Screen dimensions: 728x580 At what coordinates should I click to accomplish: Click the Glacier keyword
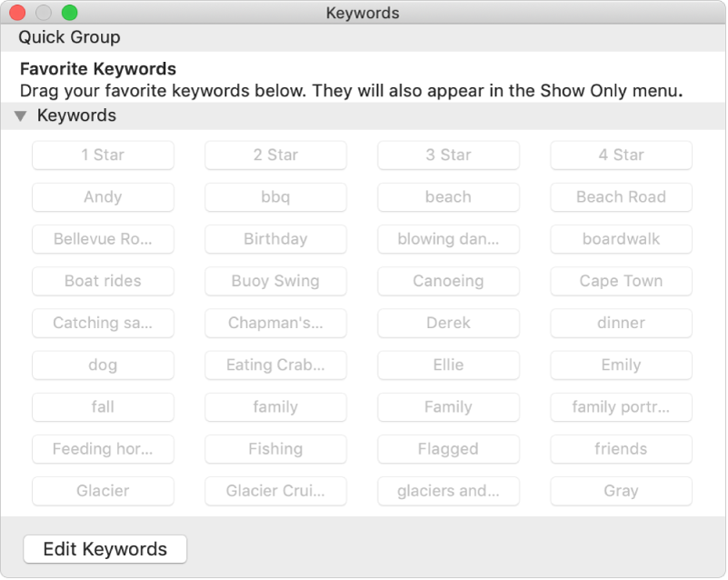pyautogui.click(x=103, y=491)
